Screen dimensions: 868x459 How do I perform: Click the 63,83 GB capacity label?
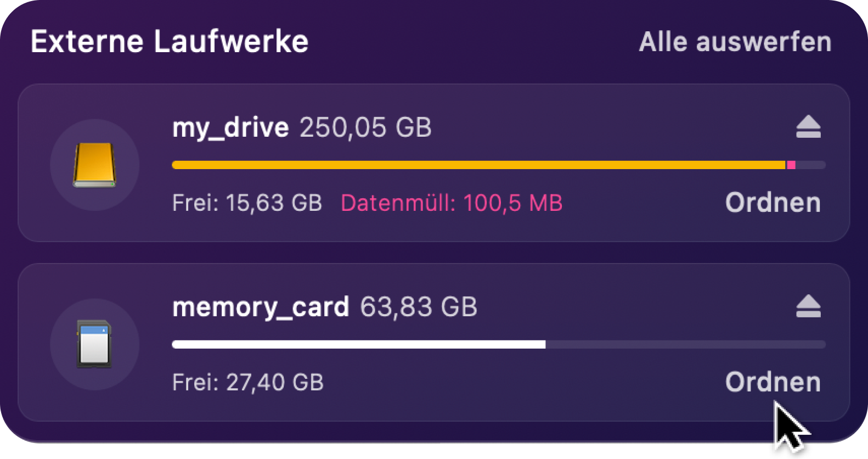pyautogui.click(x=419, y=307)
